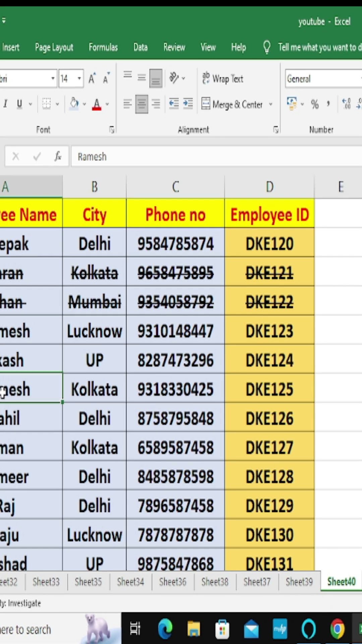The height and width of the screenshot is (644, 362).
Task: Open accounting format dropdown arrow
Action: 302,104
